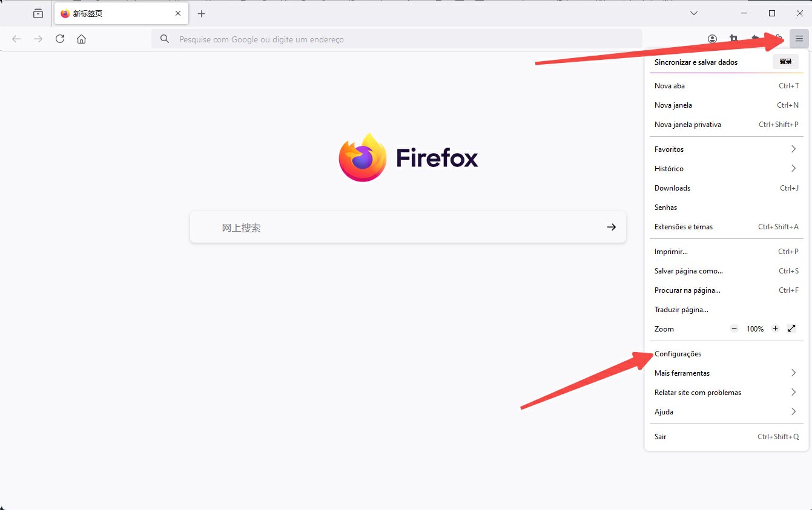812x510 pixels.
Task: Click the screenshot crop toolbar icon
Action: [x=733, y=39]
